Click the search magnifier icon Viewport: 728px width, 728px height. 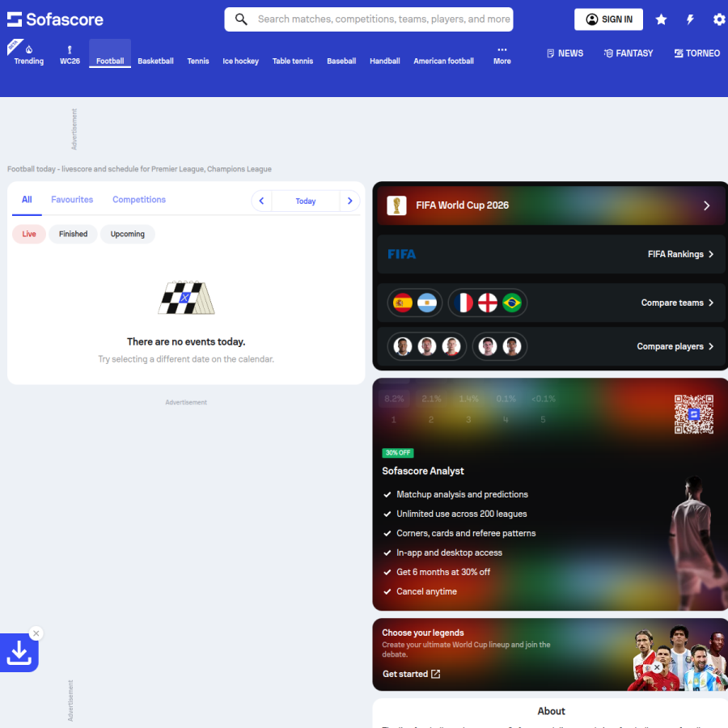click(241, 19)
